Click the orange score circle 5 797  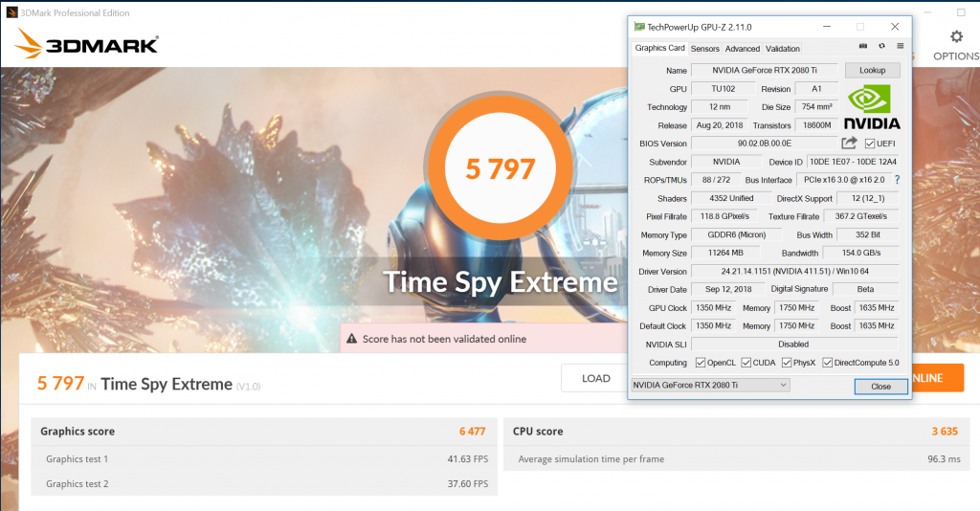tap(500, 168)
